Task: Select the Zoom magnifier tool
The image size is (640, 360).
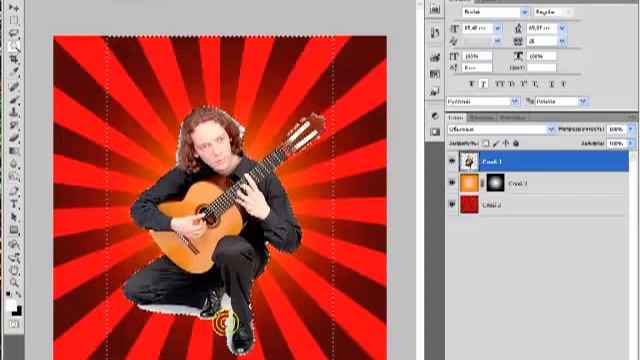Action: (14, 282)
